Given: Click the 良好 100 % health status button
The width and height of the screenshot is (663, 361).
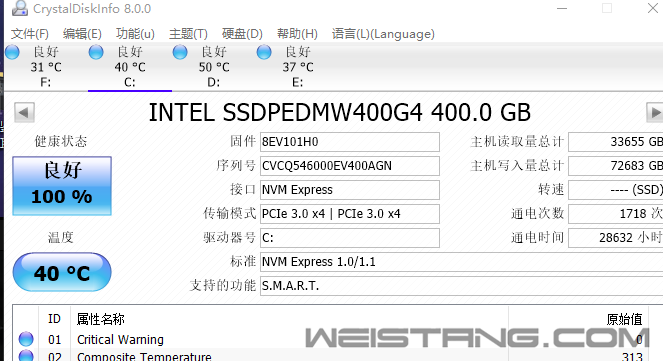Looking at the screenshot, I should (x=62, y=186).
